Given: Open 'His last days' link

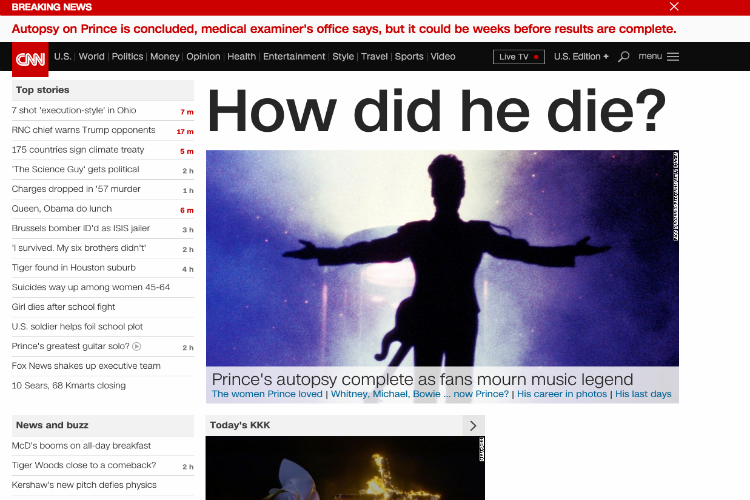Looking at the screenshot, I should point(643,394).
